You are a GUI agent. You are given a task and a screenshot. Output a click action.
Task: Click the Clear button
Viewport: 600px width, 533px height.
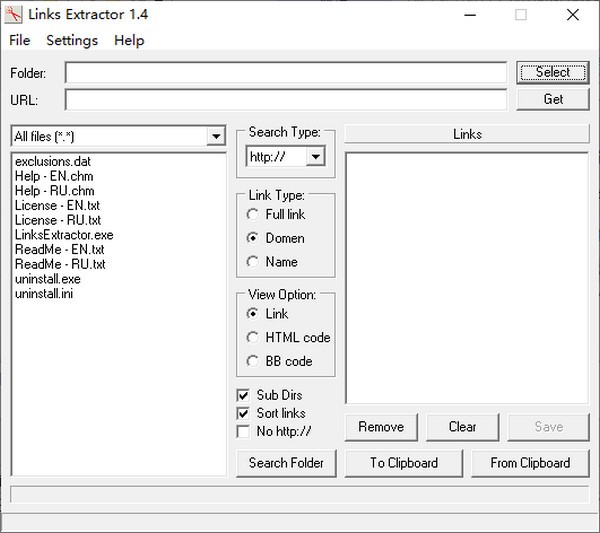pos(463,427)
